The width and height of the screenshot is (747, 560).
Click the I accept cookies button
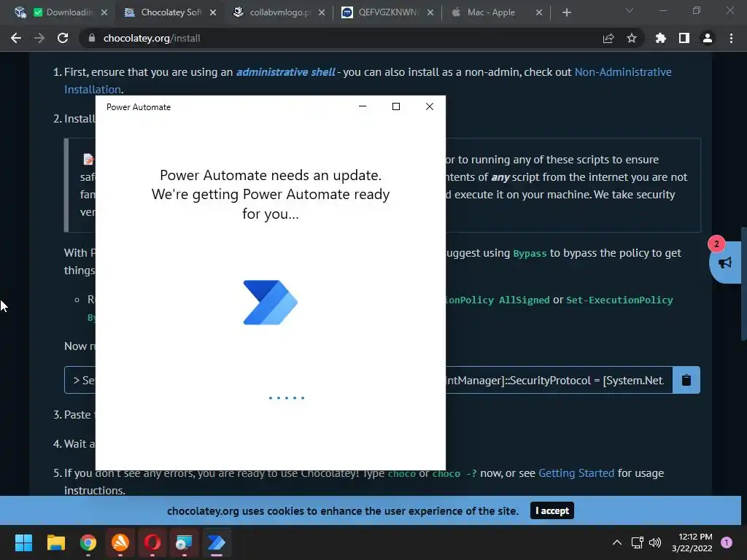point(551,510)
